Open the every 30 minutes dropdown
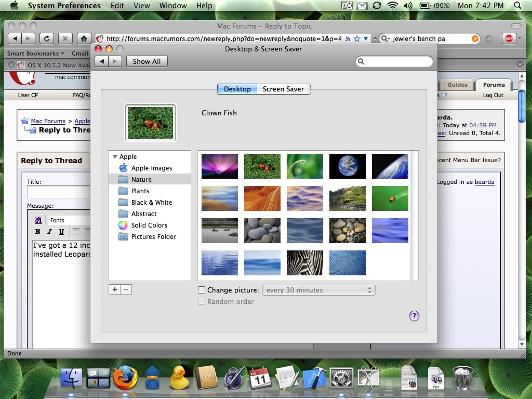Image resolution: width=532 pixels, height=399 pixels. pos(319,290)
